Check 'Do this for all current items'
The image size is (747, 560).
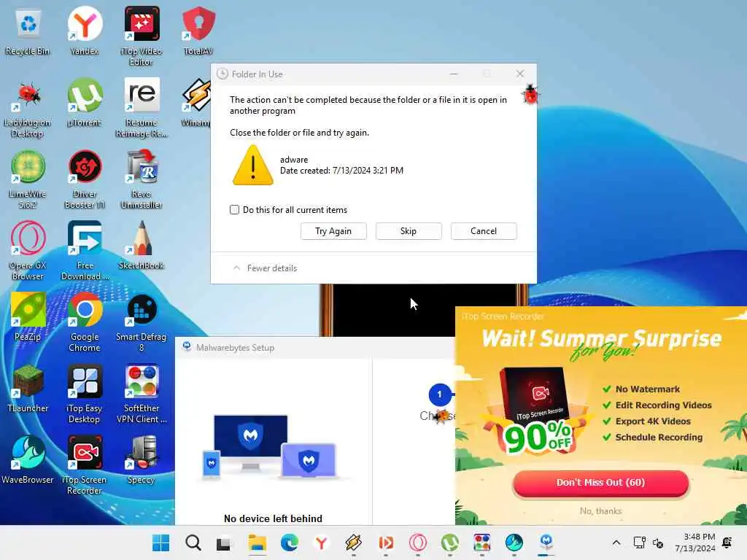point(234,209)
